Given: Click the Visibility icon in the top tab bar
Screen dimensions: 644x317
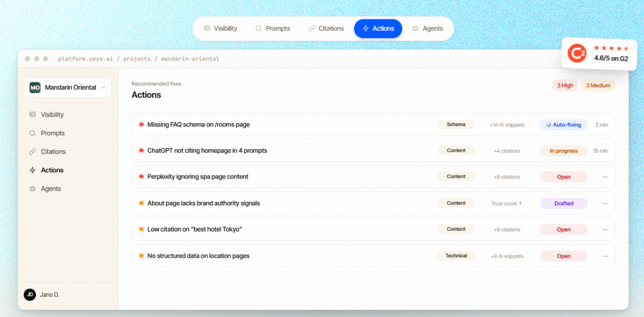Looking at the screenshot, I should [207, 28].
